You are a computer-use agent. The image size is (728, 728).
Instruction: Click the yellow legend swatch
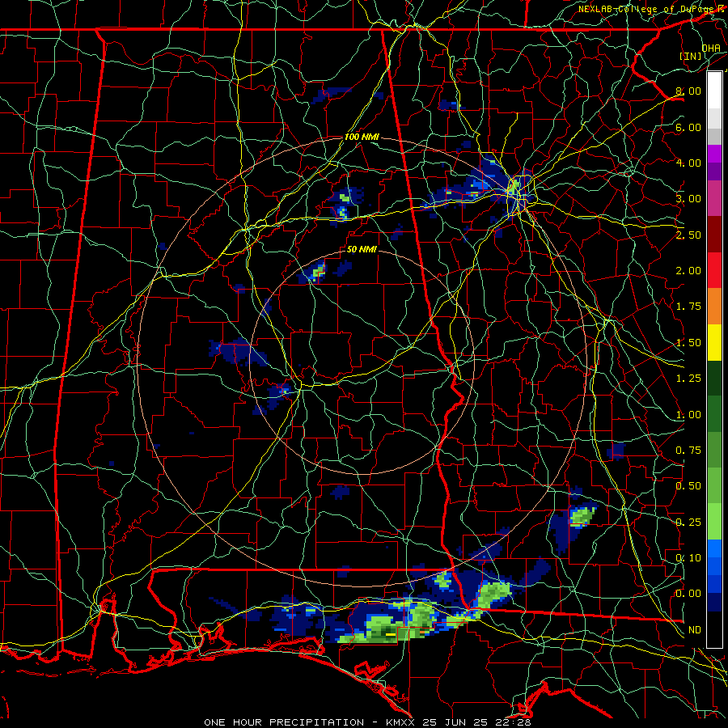coord(714,342)
